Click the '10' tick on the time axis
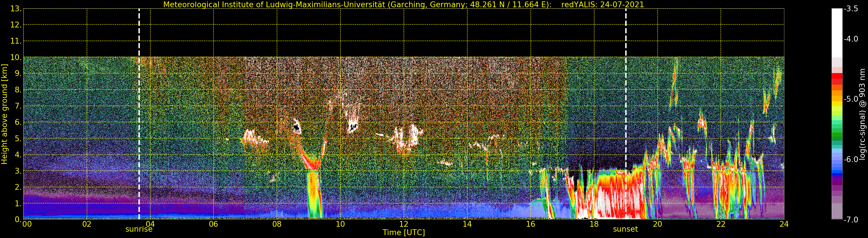This screenshot has width=868, height=238. [340, 224]
